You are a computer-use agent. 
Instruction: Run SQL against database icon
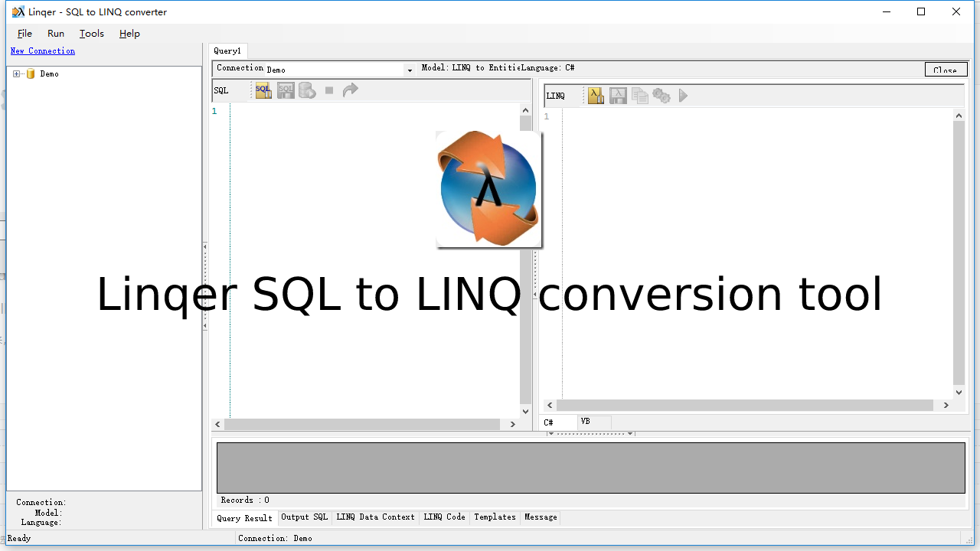pyautogui.click(x=307, y=90)
